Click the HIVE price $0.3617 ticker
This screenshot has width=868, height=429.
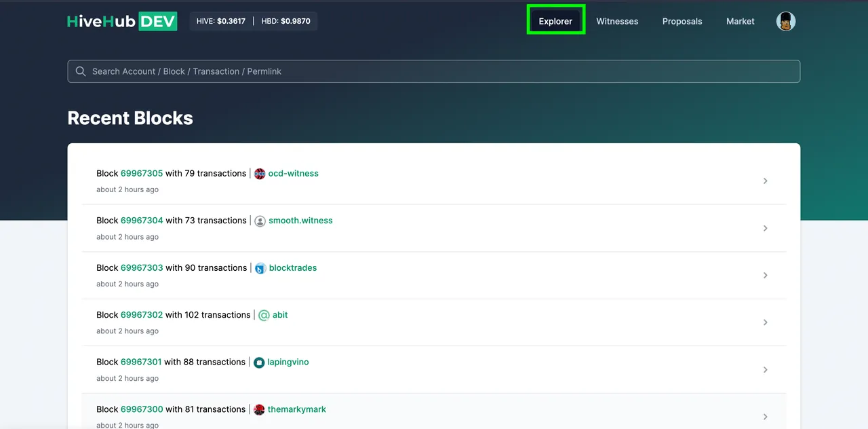pyautogui.click(x=221, y=21)
